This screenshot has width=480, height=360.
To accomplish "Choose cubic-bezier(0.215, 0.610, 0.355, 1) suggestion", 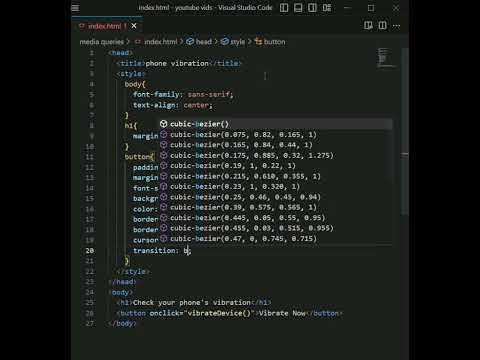I will point(275,176).
